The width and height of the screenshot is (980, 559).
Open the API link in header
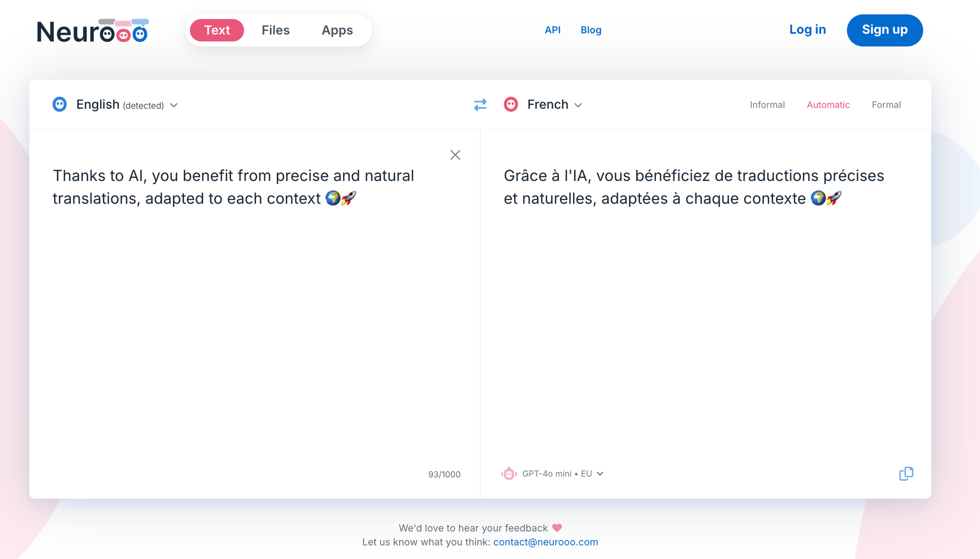pyautogui.click(x=552, y=30)
